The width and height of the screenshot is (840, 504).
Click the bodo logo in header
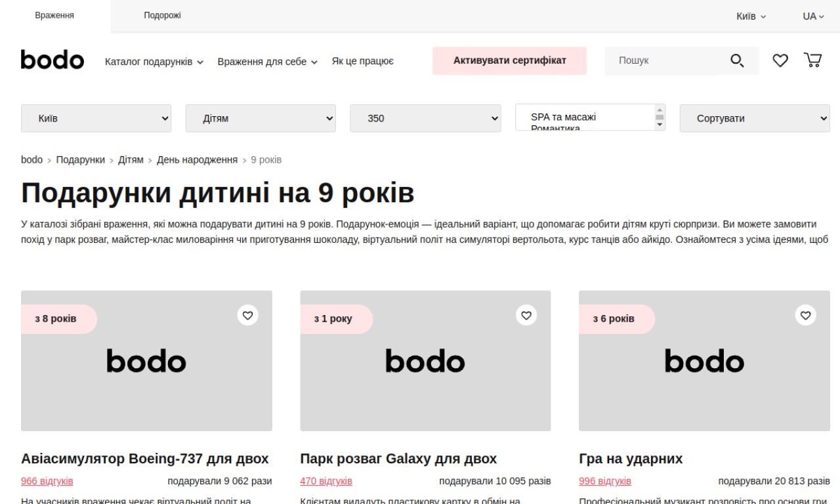[52, 60]
